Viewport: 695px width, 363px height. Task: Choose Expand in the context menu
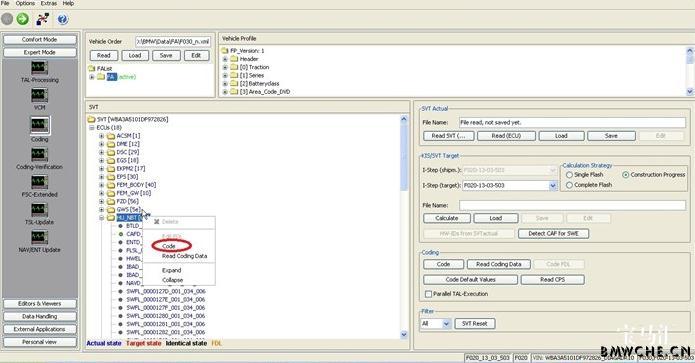pos(172,270)
